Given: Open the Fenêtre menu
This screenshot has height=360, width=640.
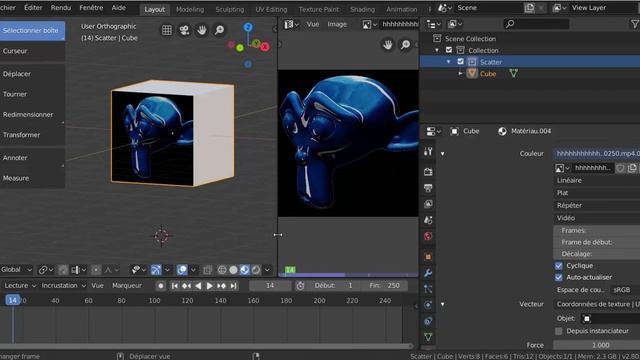Looking at the screenshot, I should (x=91, y=8).
